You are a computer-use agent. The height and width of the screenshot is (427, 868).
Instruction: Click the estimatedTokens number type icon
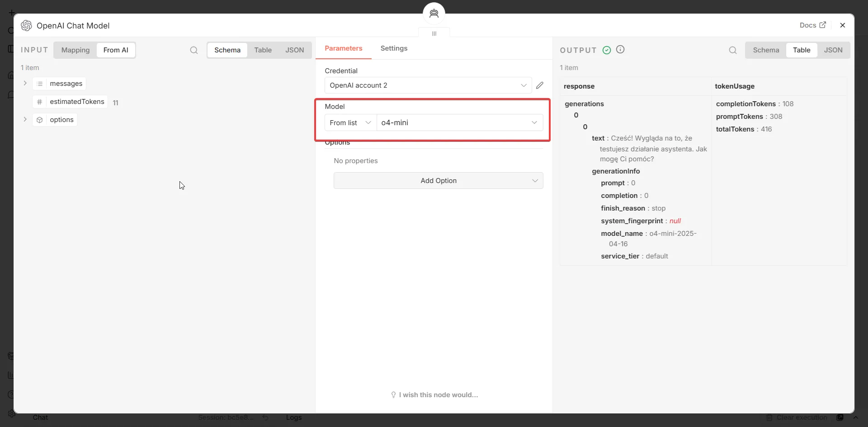tap(40, 102)
